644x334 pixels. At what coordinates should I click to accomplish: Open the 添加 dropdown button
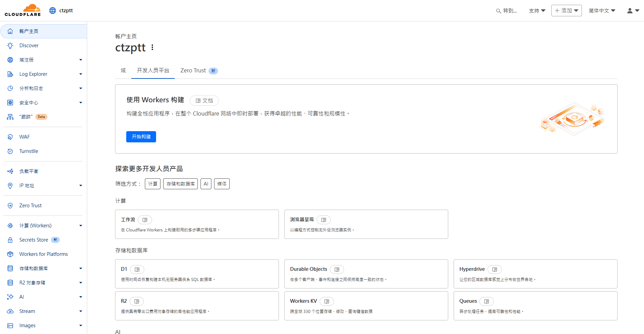566,11
